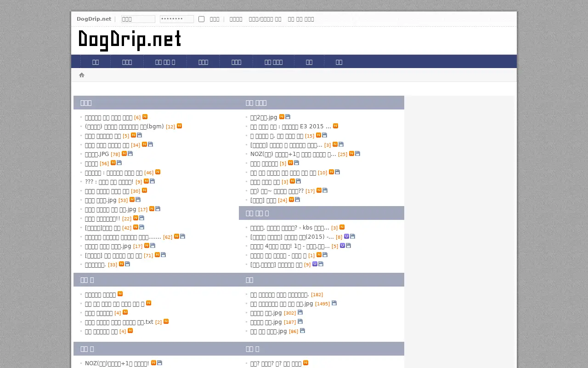
Task: Click the orange N icon on the .txt [2] row
Action: click(166, 322)
